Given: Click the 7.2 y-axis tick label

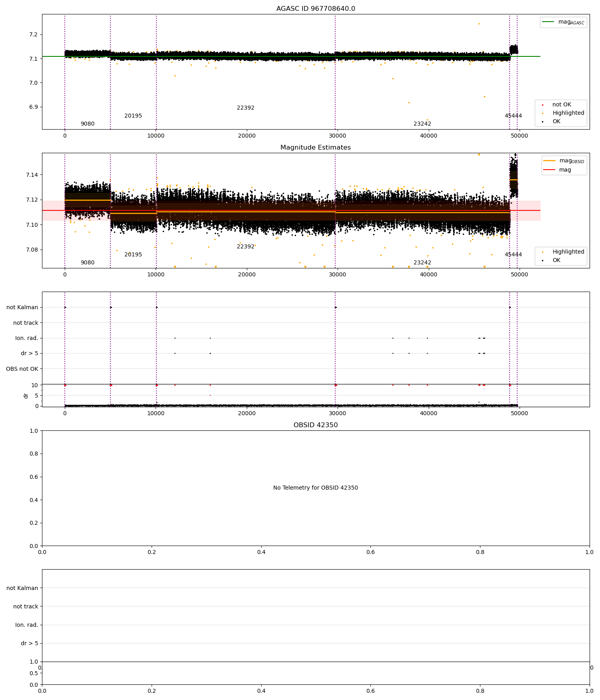Looking at the screenshot, I should click(x=33, y=35).
